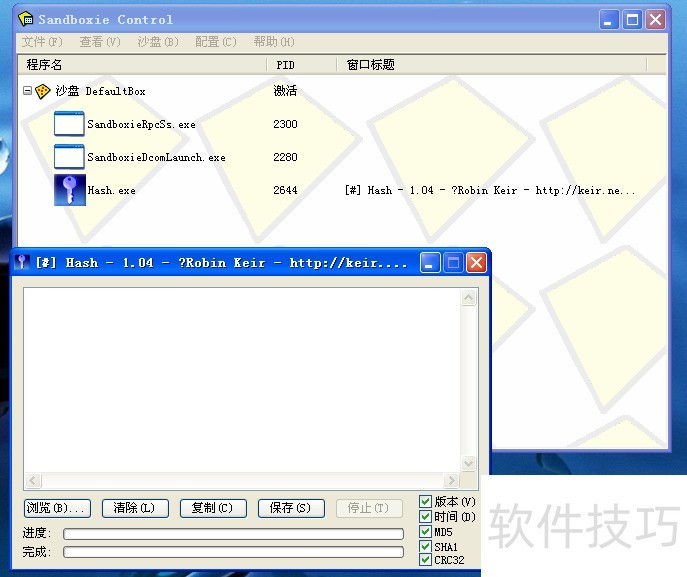Click the Sandboxie Control title bar icon
This screenshot has width=687, height=577.
(26, 19)
